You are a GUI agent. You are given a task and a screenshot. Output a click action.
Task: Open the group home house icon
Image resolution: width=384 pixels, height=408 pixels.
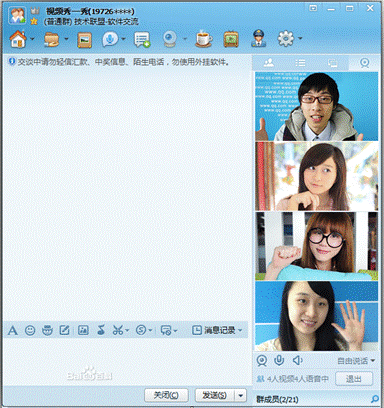pyautogui.click(x=18, y=39)
